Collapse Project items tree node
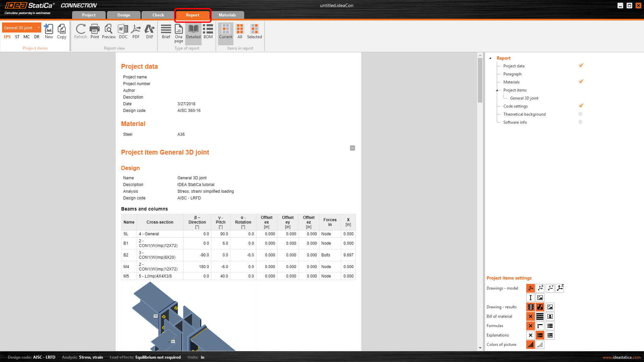The width and height of the screenshot is (644, 362). [x=497, y=90]
